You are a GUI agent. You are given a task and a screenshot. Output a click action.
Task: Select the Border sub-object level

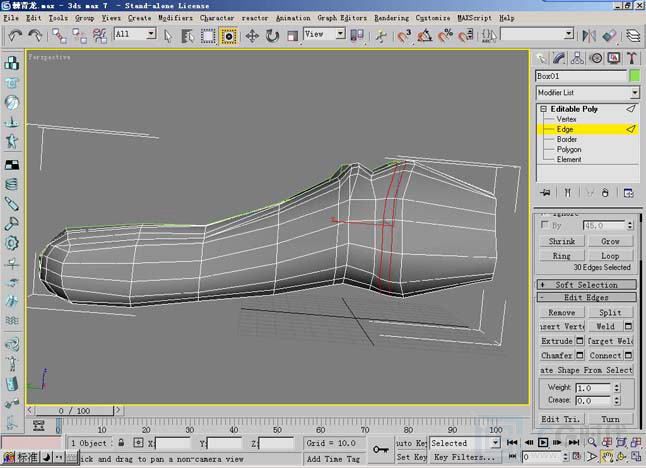click(567, 139)
